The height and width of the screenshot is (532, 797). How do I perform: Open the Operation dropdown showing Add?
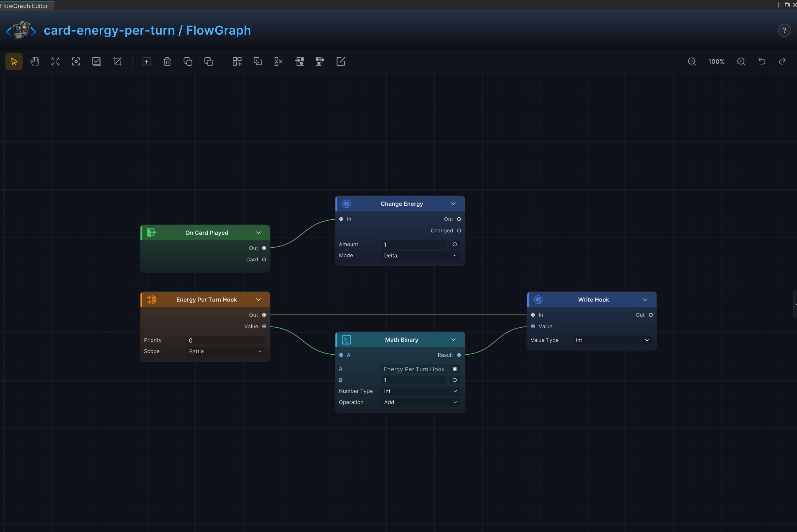420,402
